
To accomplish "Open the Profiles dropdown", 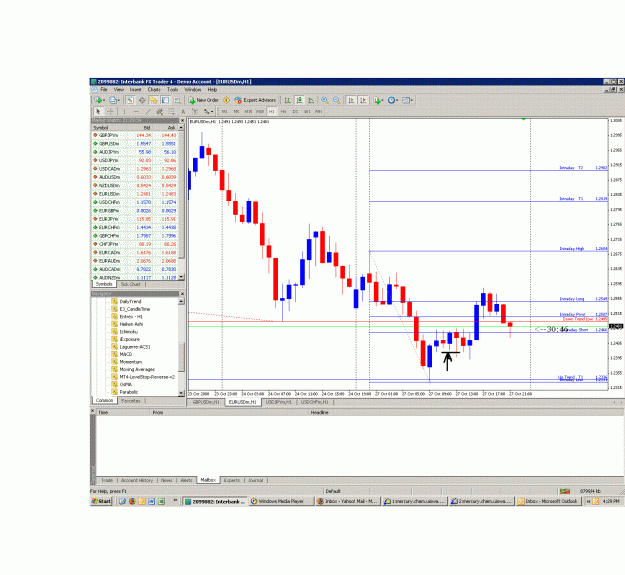I will pyautogui.click(x=115, y=100).
